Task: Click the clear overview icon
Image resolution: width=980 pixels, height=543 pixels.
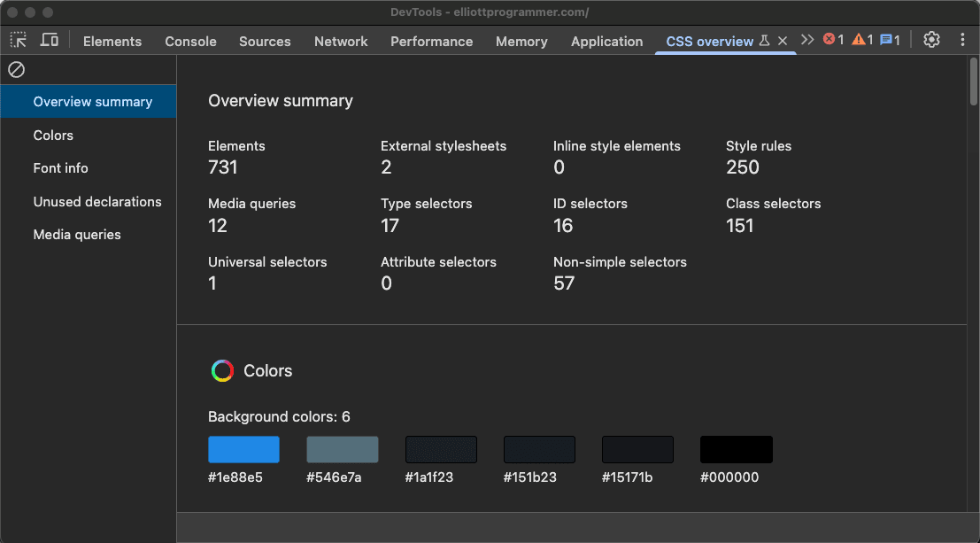Action: tap(16, 69)
